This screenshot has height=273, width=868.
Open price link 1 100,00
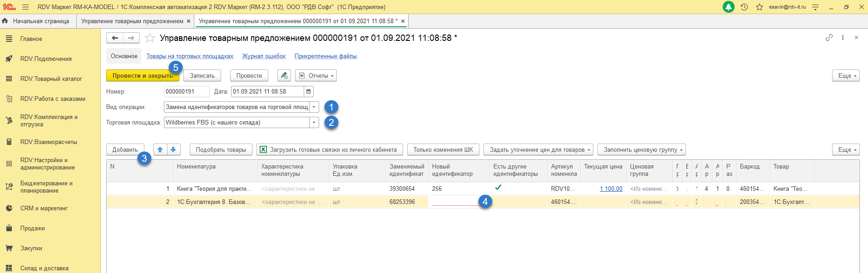tap(611, 189)
